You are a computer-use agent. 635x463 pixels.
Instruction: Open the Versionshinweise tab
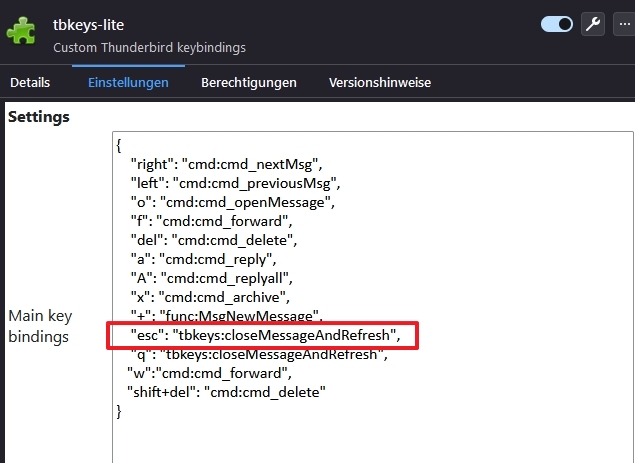pos(380,83)
